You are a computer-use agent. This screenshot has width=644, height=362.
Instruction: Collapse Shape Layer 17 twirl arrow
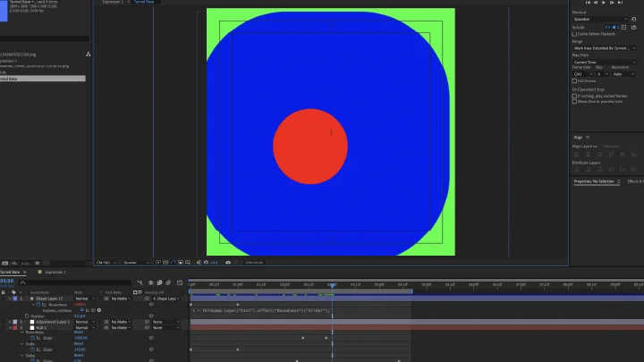10,299
